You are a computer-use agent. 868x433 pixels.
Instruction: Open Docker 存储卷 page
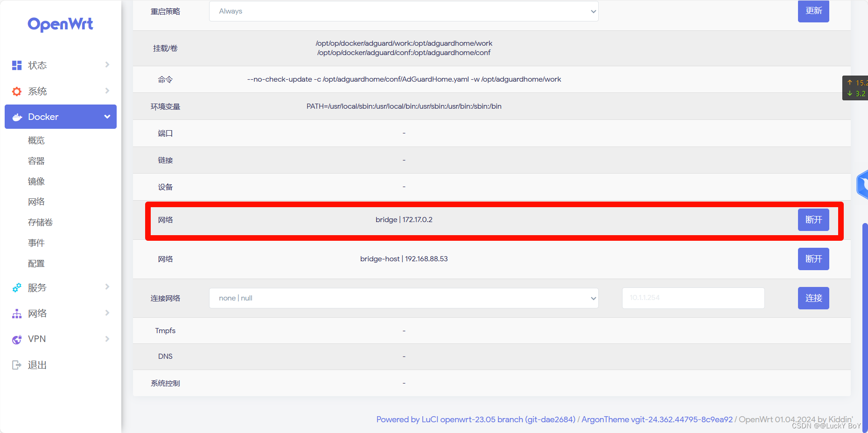pos(41,223)
